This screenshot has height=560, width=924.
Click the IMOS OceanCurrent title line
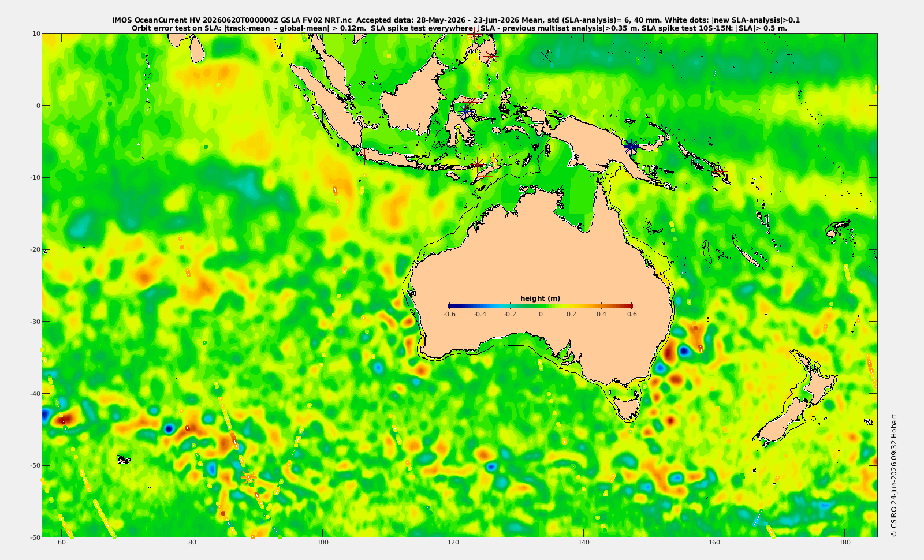pyautogui.click(x=456, y=20)
